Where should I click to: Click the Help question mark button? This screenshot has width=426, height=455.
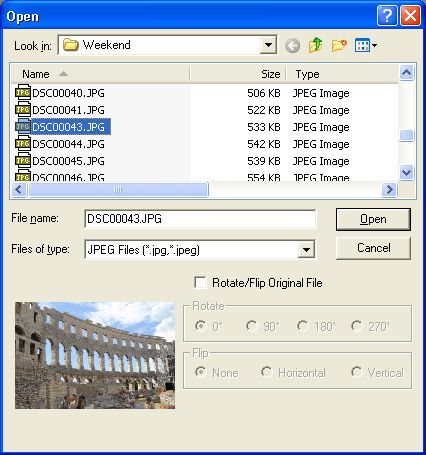pyautogui.click(x=387, y=16)
